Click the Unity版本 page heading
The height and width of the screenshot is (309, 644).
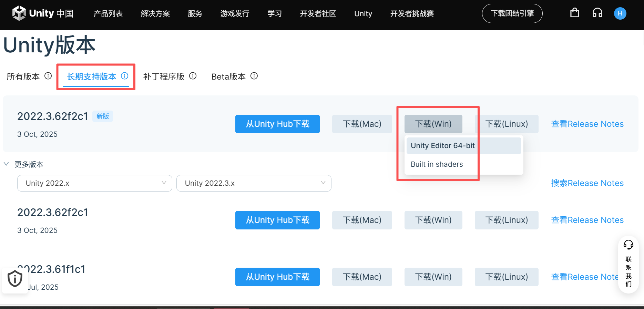coord(49,45)
